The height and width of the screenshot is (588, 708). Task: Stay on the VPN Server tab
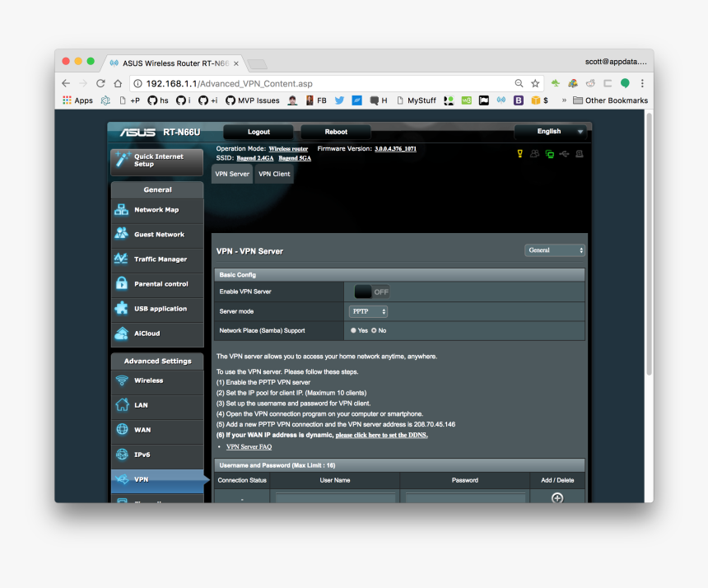click(x=231, y=174)
